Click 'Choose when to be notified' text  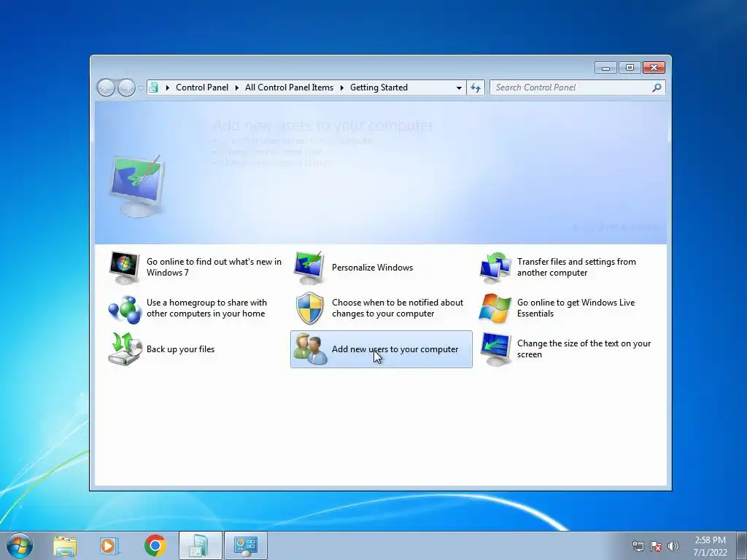click(398, 308)
